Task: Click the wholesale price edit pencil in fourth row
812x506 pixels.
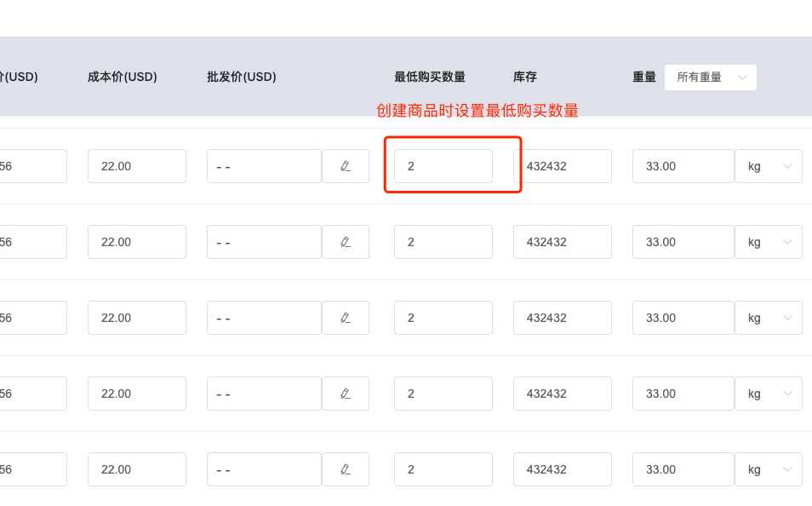Action: coord(346,394)
